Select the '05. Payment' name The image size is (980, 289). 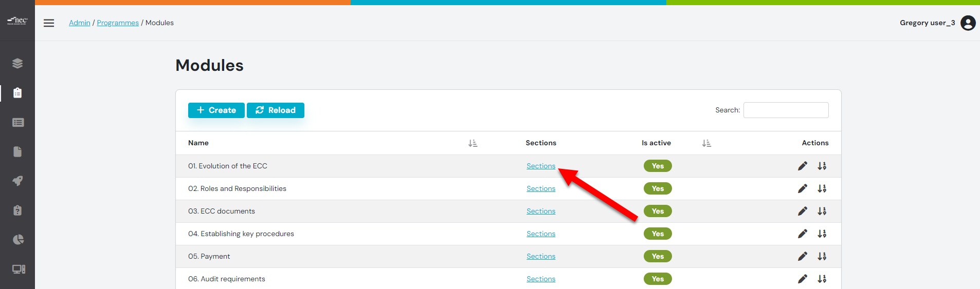click(x=209, y=256)
